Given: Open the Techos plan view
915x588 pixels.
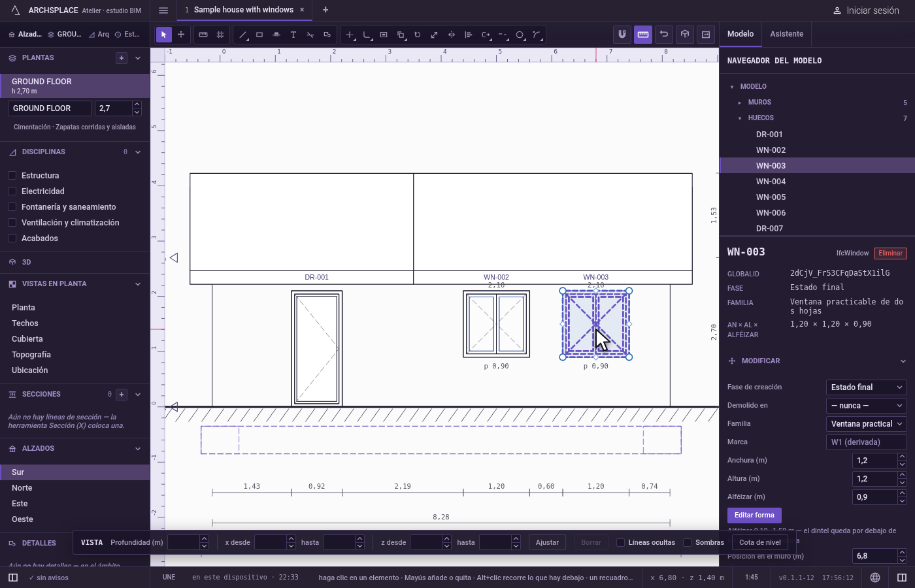Looking at the screenshot, I should 75,323.
